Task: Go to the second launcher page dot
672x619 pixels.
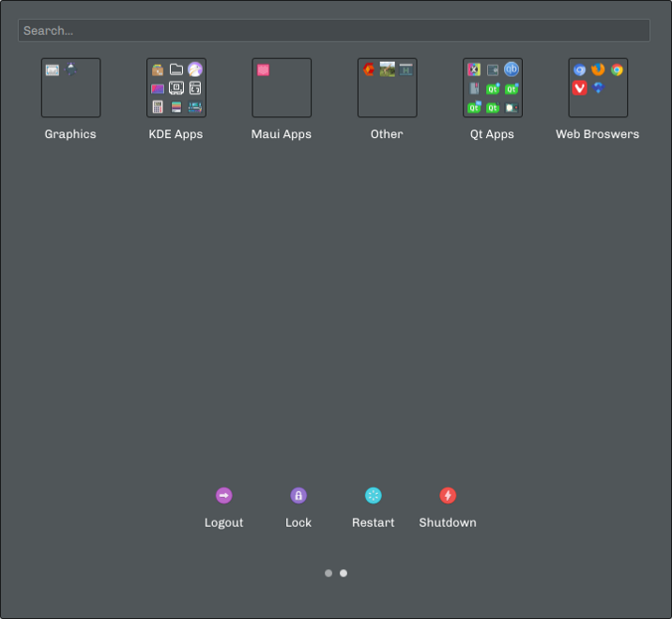Action: (344, 573)
